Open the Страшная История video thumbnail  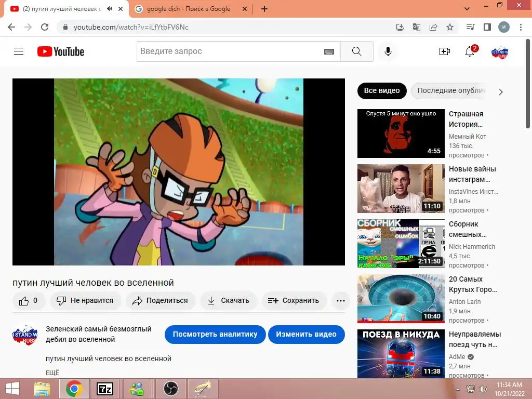pyautogui.click(x=401, y=134)
